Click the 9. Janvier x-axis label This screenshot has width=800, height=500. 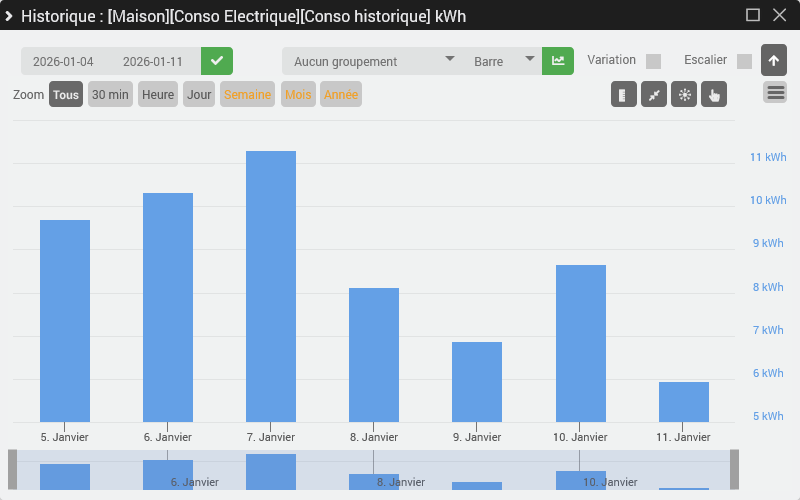pos(477,437)
